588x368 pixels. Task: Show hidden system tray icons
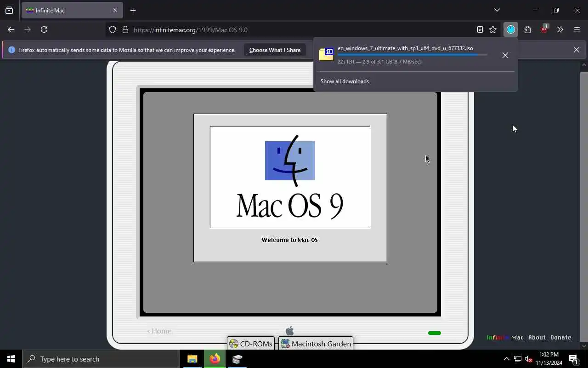[506, 359]
